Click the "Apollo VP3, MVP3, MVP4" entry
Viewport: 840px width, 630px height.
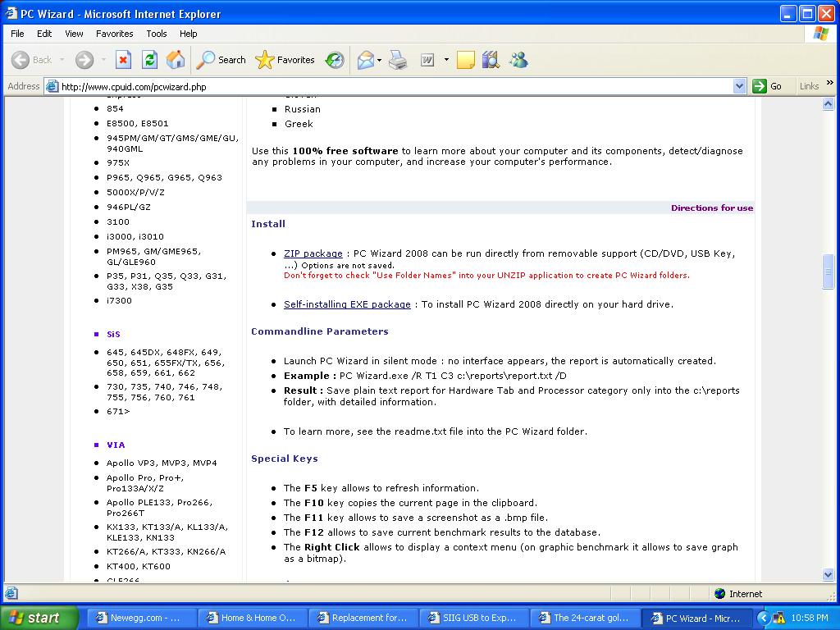(x=162, y=463)
